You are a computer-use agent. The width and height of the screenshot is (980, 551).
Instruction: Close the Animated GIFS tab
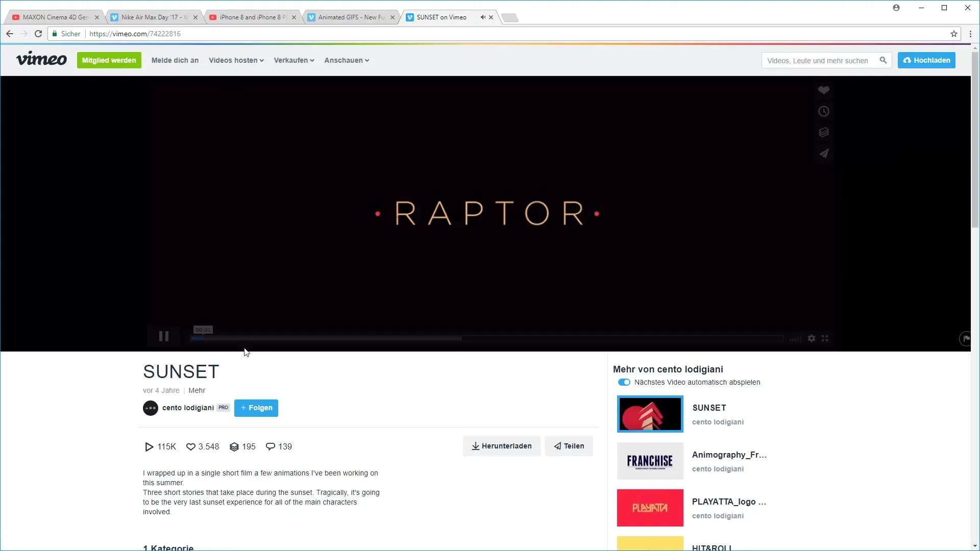coord(393,17)
